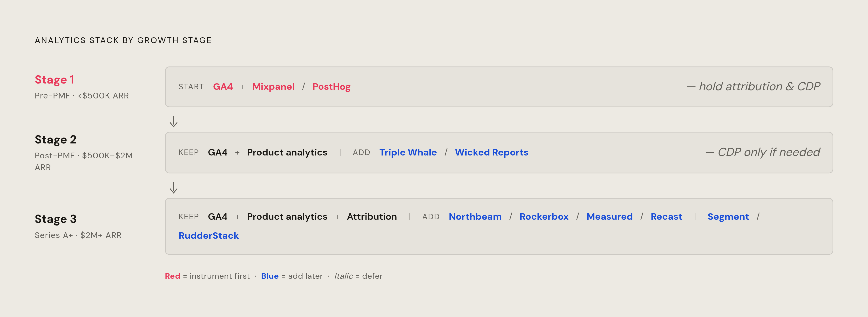
Task: Click the Red legend label
Action: 172,276
